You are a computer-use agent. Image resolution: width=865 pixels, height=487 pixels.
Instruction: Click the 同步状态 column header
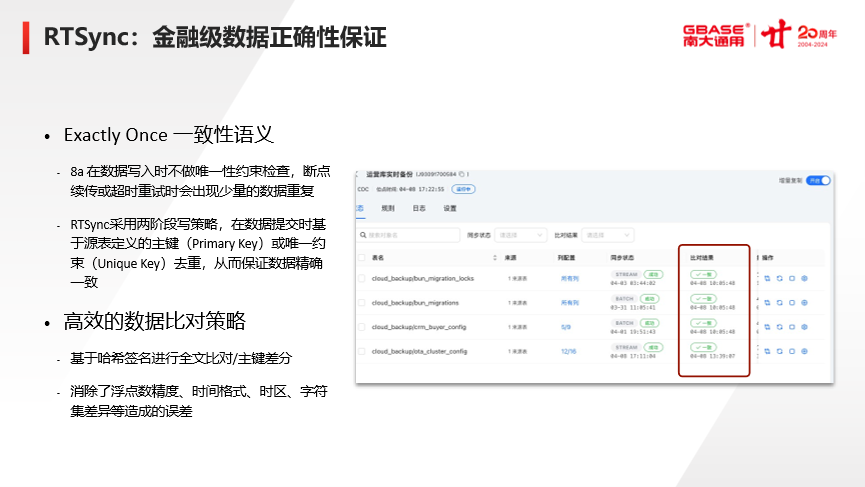[622, 258]
